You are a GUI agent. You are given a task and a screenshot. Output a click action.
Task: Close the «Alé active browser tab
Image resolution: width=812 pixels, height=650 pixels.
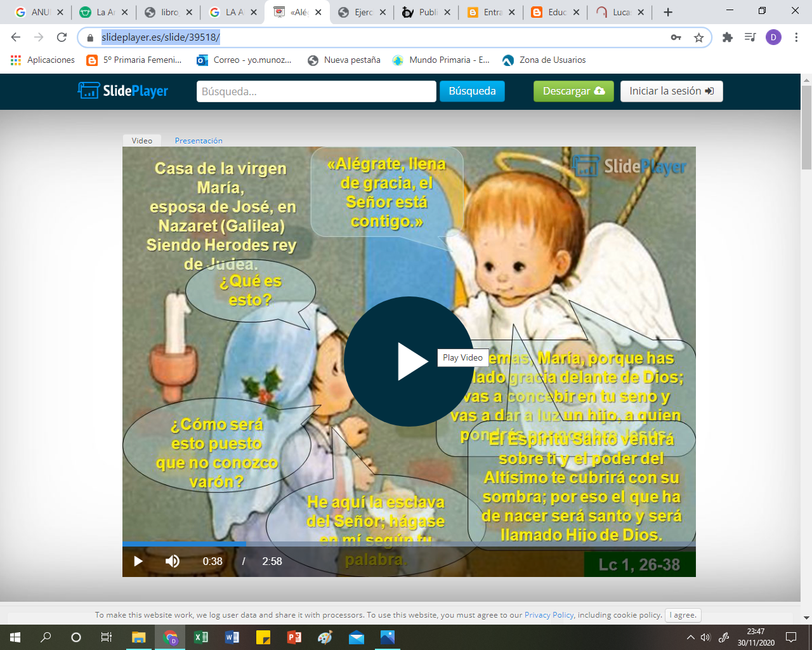pyautogui.click(x=318, y=12)
